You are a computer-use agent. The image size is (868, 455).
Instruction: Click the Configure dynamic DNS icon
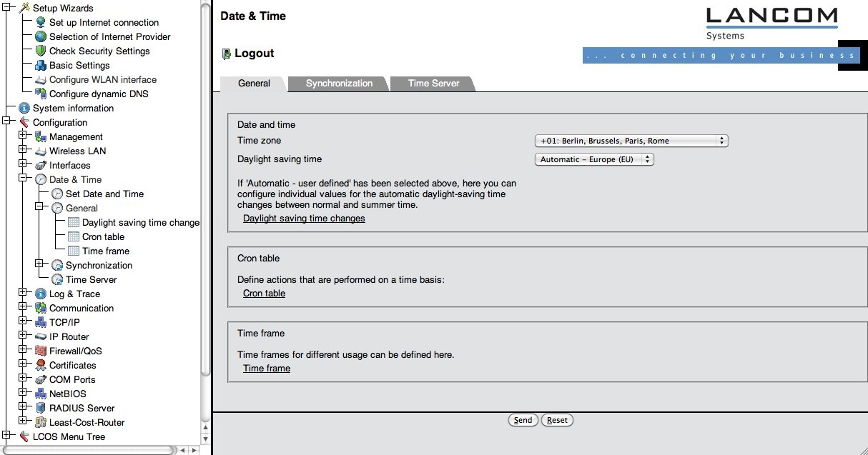point(41,94)
